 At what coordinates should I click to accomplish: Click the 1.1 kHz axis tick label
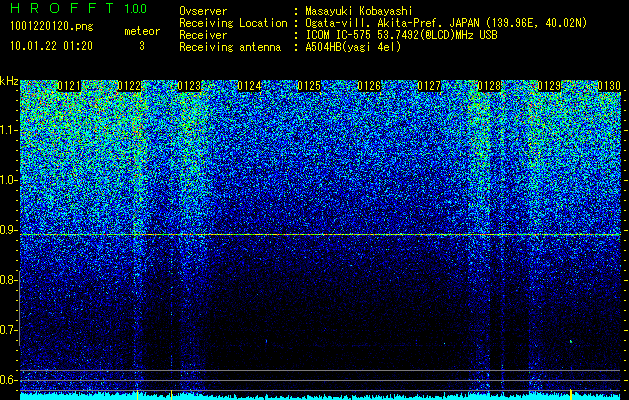pyautogui.click(x=9, y=130)
